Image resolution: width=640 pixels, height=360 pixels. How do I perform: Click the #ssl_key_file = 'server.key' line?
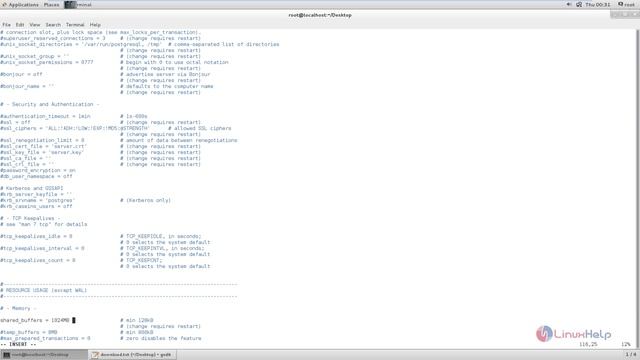pos(42,152)
